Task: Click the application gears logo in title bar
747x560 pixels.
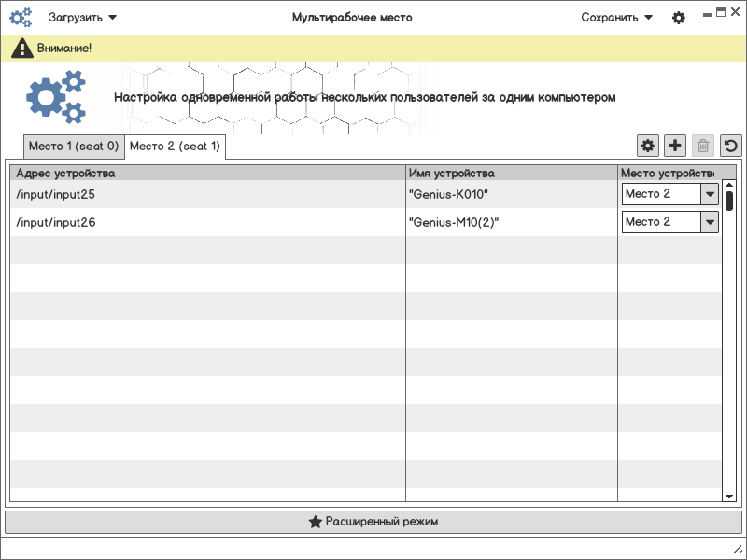Action: coord(21,18)
